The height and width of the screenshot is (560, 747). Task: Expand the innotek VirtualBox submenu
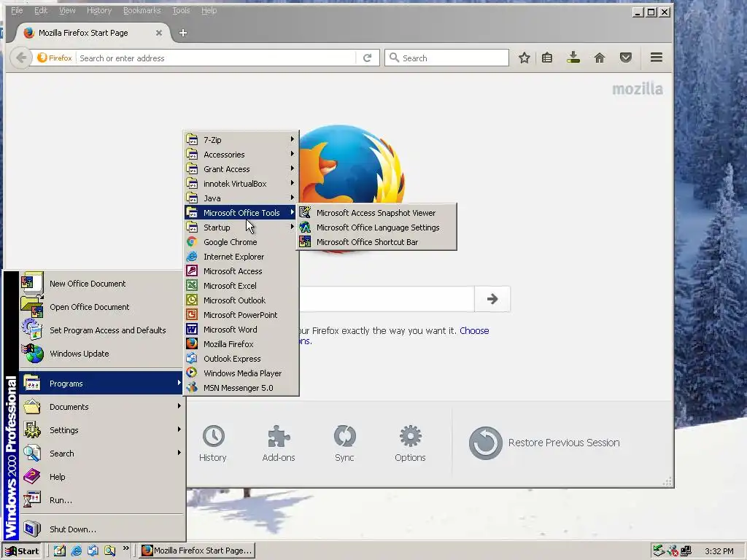click(241, 184)
